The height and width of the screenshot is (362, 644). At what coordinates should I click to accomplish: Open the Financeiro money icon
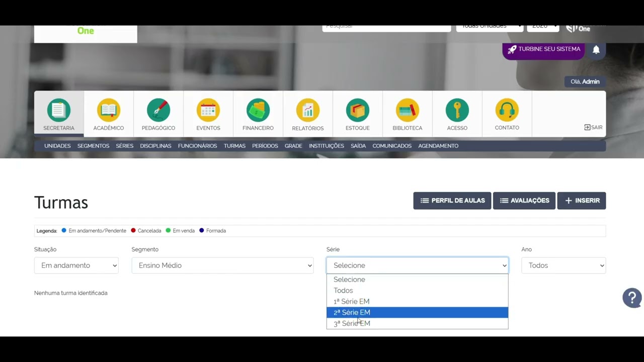coord(258,110)
